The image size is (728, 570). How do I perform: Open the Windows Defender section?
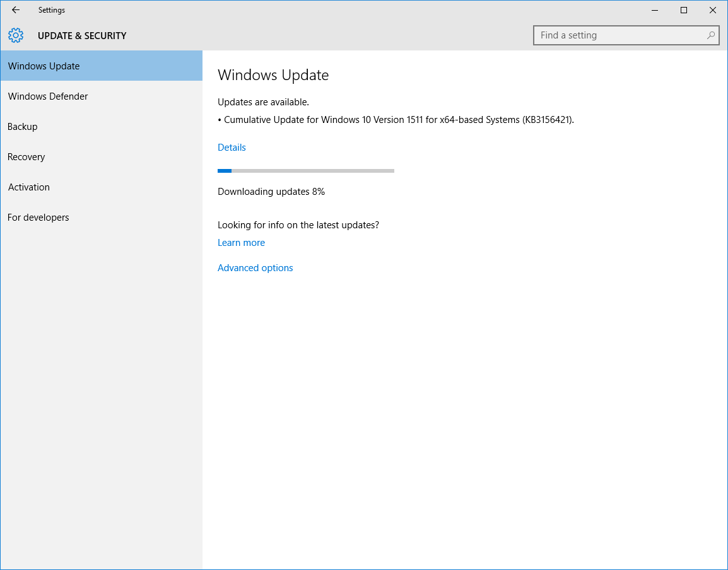point(48,96)
